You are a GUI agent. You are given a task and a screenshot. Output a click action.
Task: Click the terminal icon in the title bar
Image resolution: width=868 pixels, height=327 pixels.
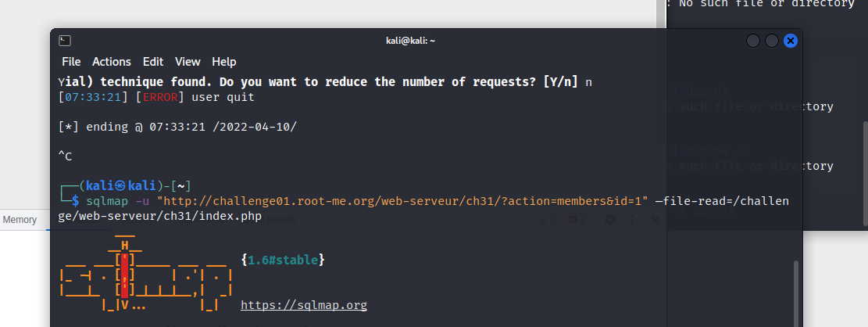click(65, 41)
